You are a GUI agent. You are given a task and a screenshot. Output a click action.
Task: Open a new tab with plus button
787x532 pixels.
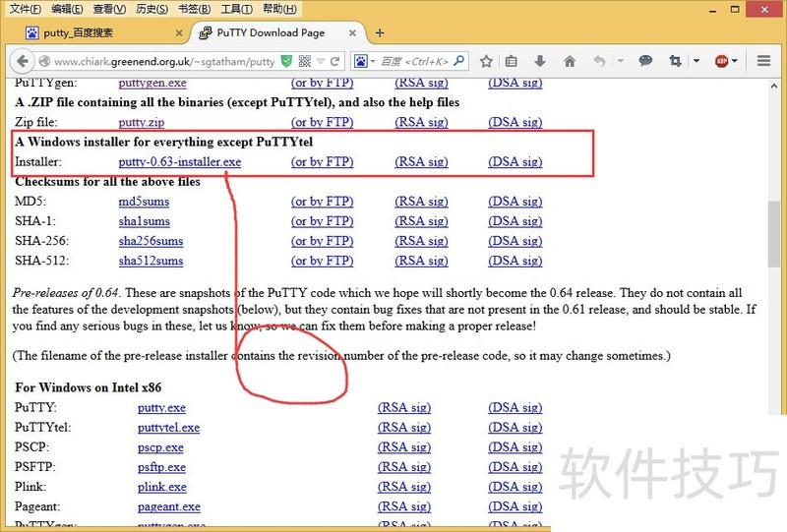(x=379, y=32)
